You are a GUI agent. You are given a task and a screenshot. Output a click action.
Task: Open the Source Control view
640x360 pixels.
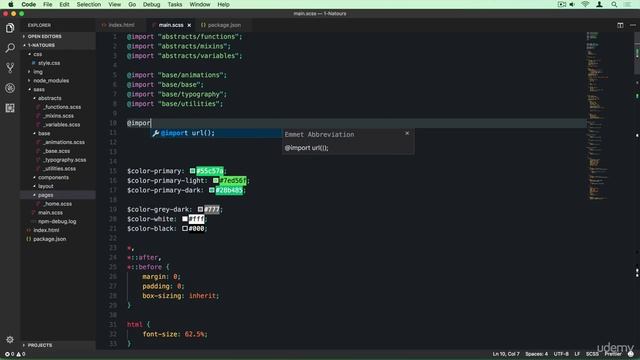[x=10, y=68]
